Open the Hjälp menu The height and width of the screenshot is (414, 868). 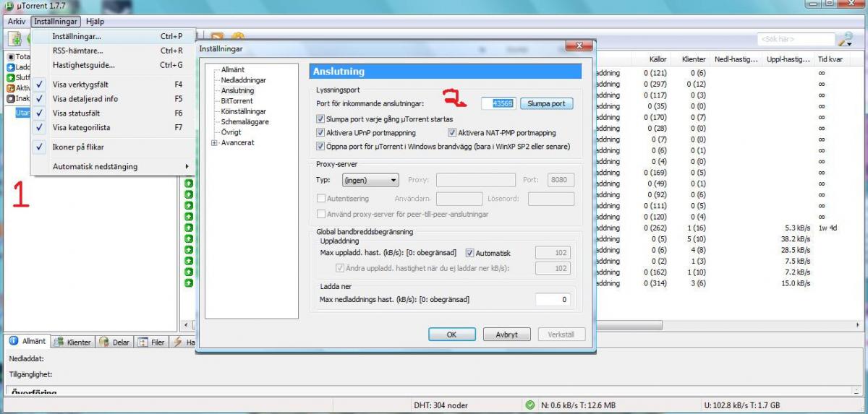click(94, 22)
